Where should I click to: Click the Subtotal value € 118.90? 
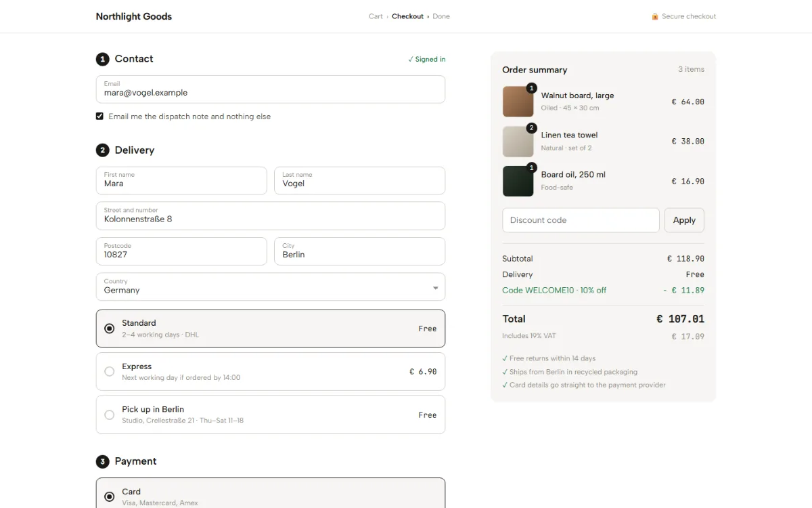click(x=685, y=259)
